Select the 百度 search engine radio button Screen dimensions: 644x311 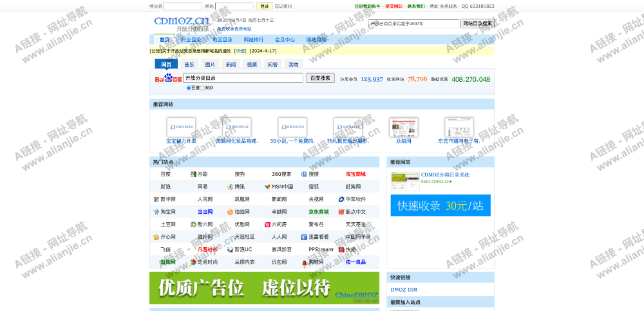click(189, 88)
